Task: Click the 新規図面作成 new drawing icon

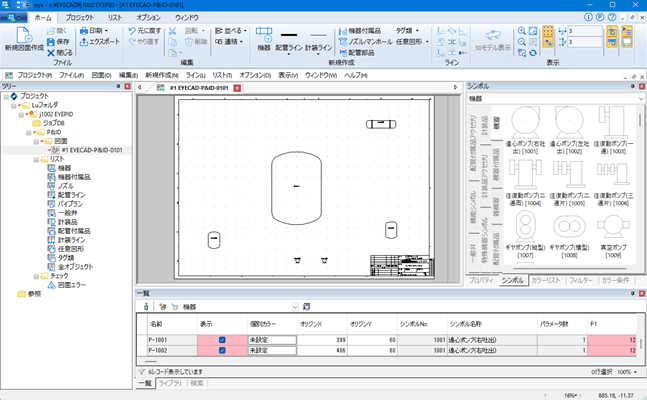Action: (x=22, y=34)
